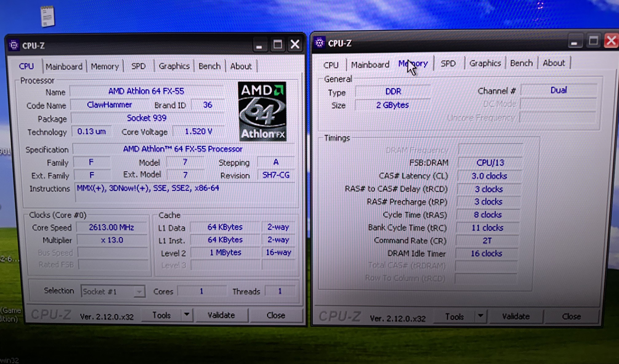Open Tools dropdown arrow in left window
619x364 pixels.
187,314
